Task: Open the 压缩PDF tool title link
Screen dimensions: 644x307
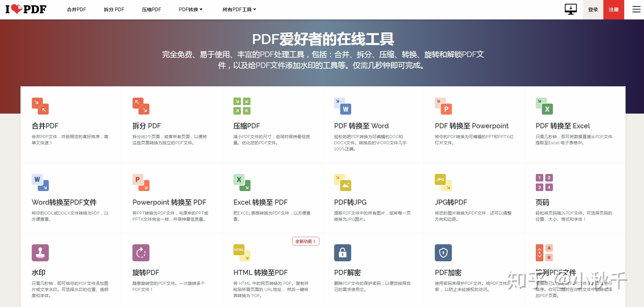Action: pos(247,126)
